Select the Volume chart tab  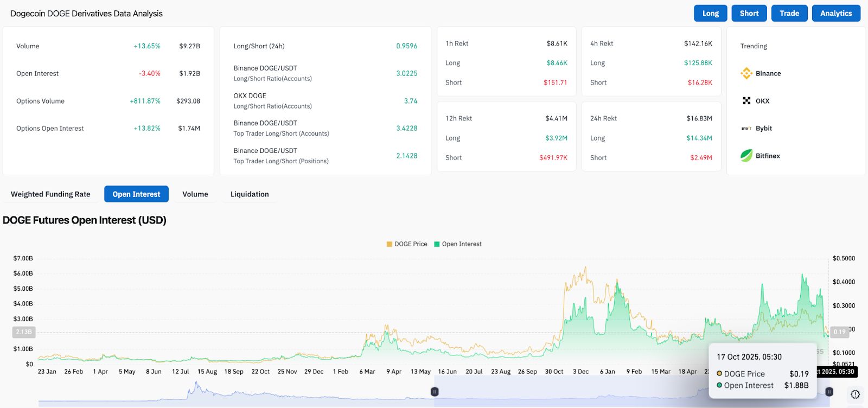tap(195, 194)
